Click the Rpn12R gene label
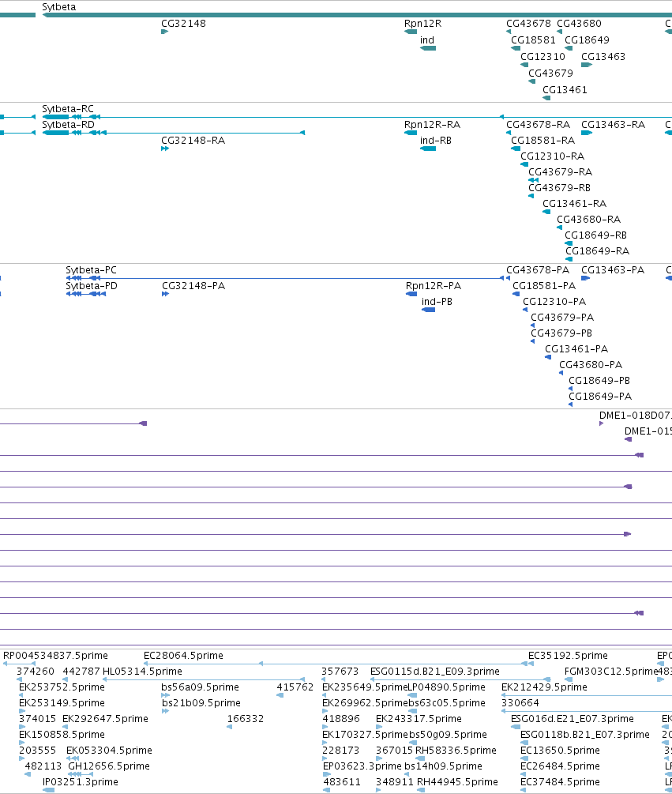The height and width of the screenshot is (794, 672). [x=422, y=23]
